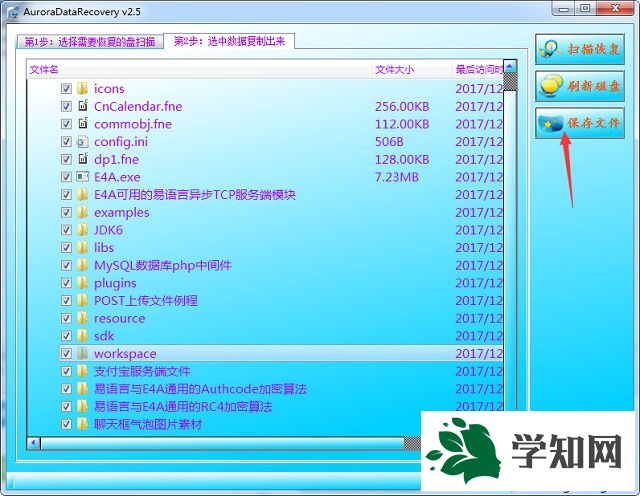
Task: Click the E4A可用的易语言异步TCP服务端模块 folder icon
Action: tap(82, 194)
